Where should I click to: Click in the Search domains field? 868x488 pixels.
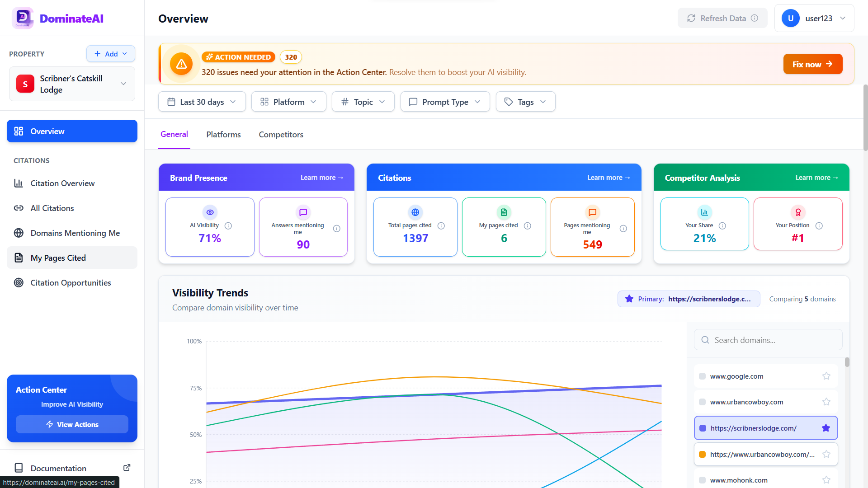tap(768, 340)
